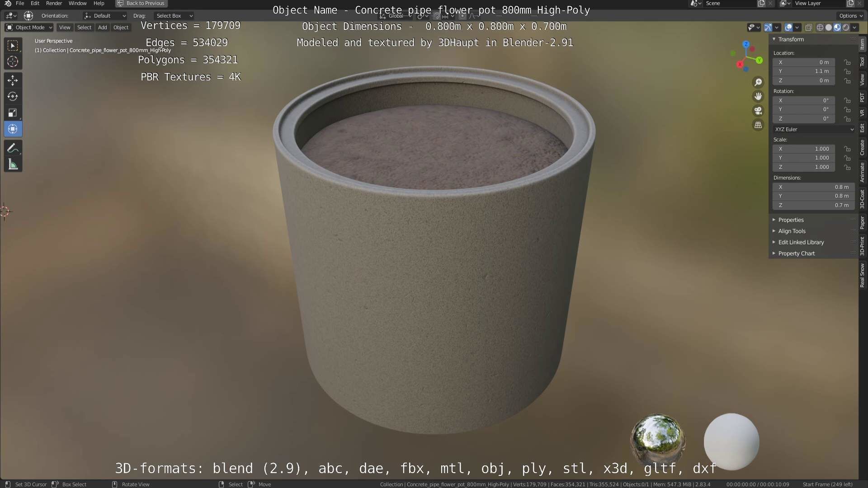The image size is (868, 488).
Task: Open the Edit menu
Action: (35, 3)
